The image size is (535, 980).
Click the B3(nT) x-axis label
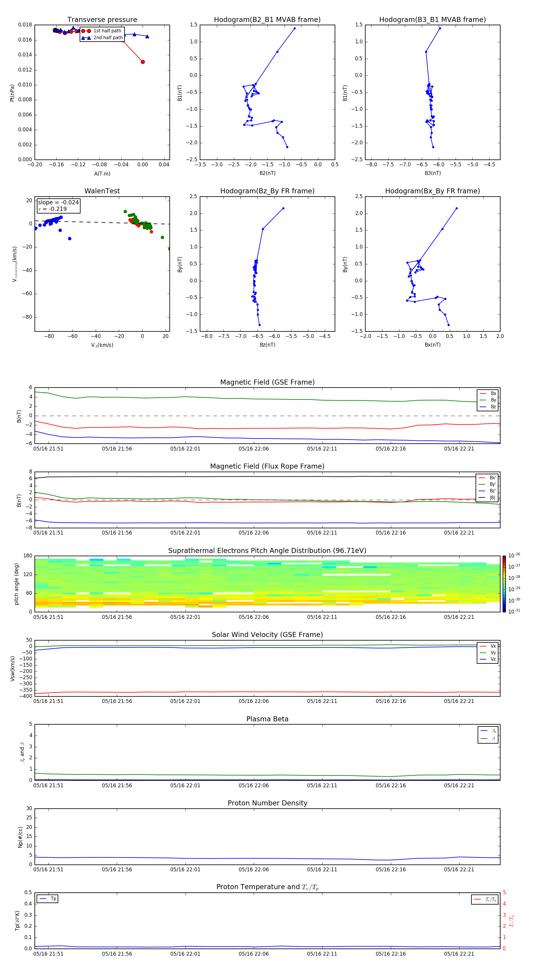tap(432, 173)
